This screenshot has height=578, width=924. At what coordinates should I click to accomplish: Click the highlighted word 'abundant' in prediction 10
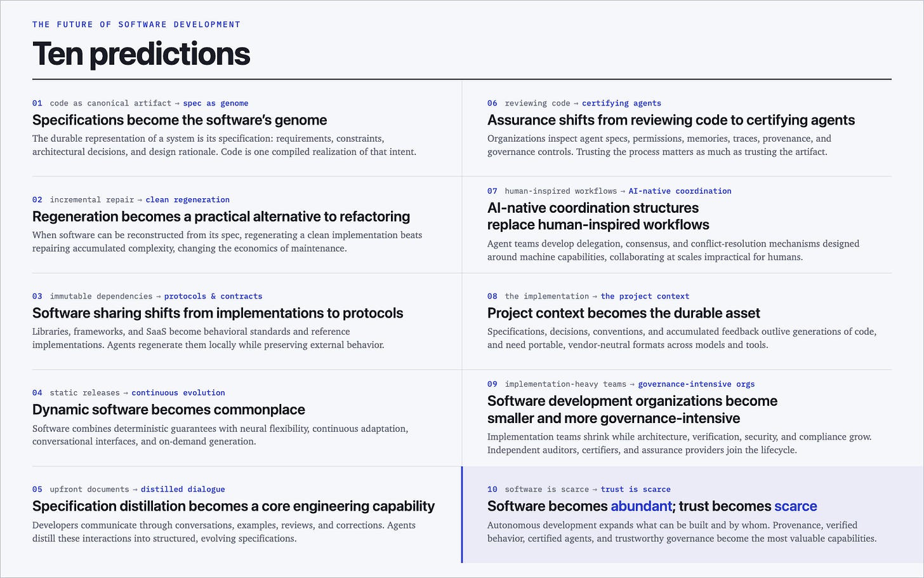point(641,506)
